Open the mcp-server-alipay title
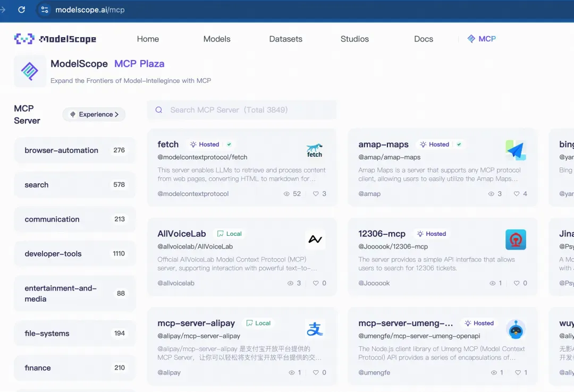The image size is (574, 392). click(196, 323)
